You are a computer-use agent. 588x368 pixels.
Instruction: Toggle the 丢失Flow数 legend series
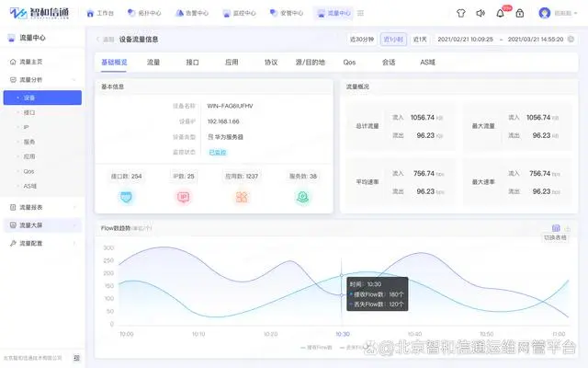click(352, 348)
